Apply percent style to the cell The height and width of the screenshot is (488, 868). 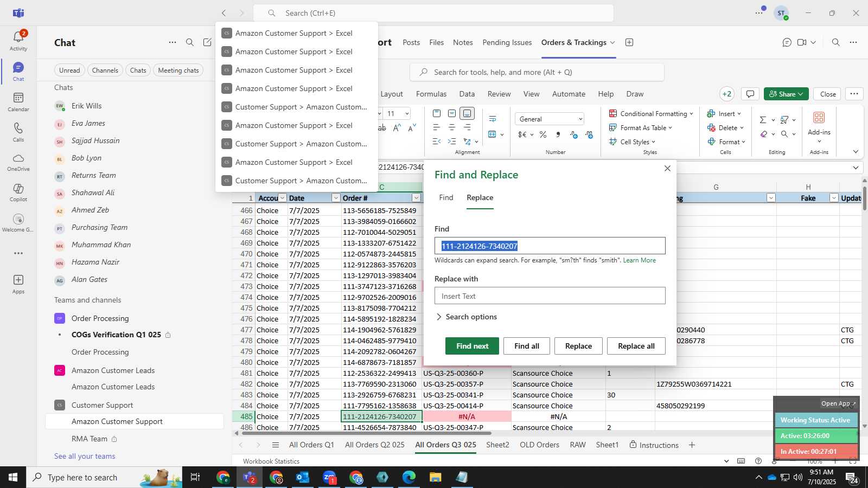543,134
